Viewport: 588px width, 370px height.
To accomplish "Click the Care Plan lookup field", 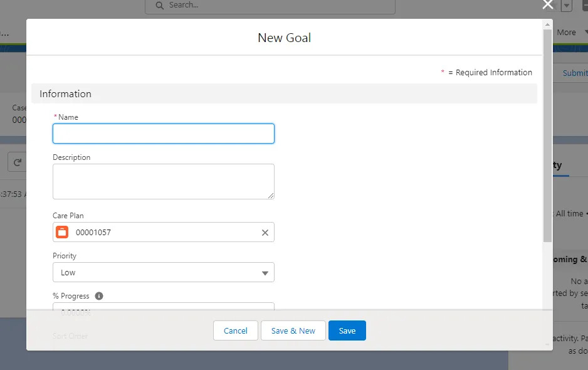I will tap(164, 232).
